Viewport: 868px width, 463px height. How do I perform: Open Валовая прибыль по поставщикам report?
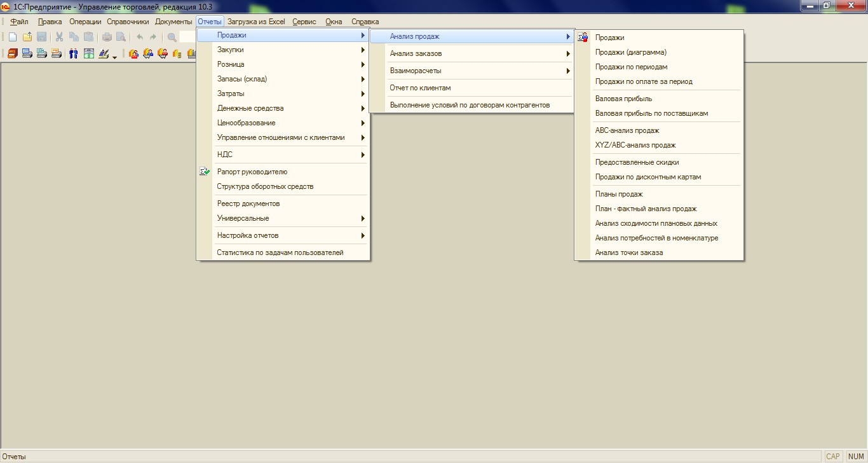(659, 113)
